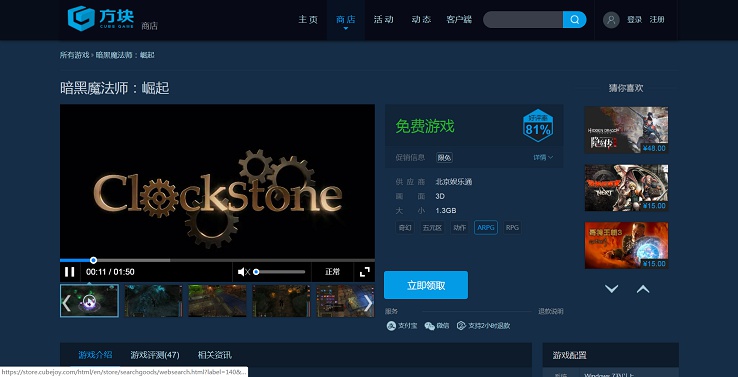Click the search input field
Screen dimensions: 738x377
[x=523, y=20]
